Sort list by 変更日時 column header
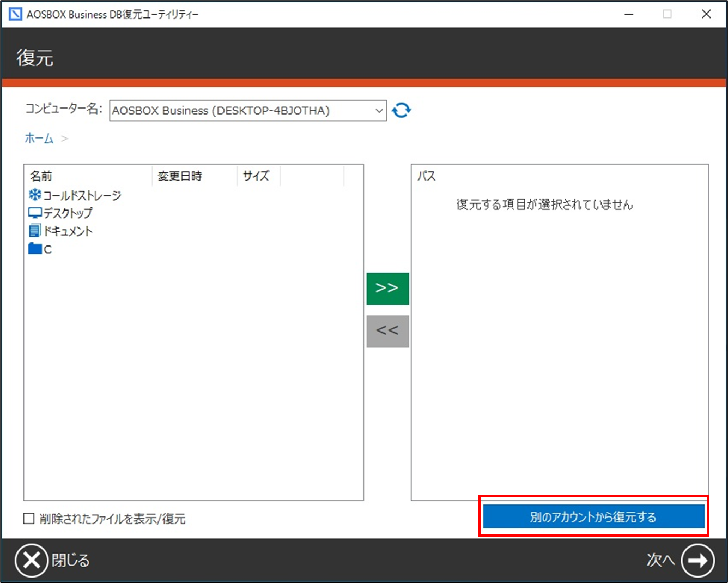The image size is (728, 583). (180, 176)
